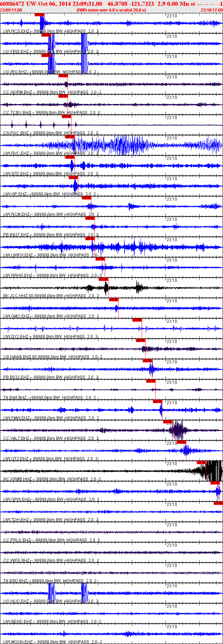This screenshot has width=223, height=644.
Task: Click the red pick marker on UO.IRO trace
Action: pyautogui.click(x=46, y=55)
